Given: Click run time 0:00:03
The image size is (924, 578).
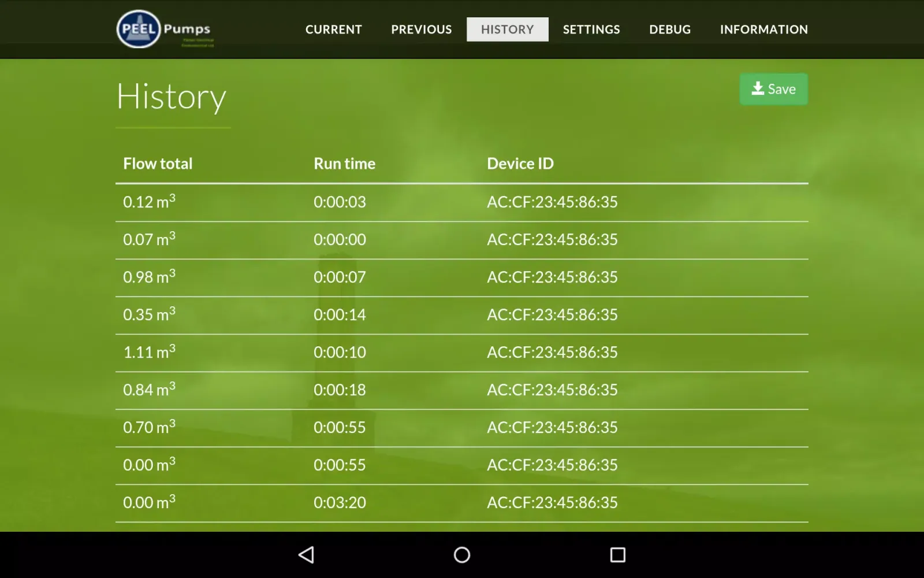Looking at the screenshot, I should click(340, 202).
